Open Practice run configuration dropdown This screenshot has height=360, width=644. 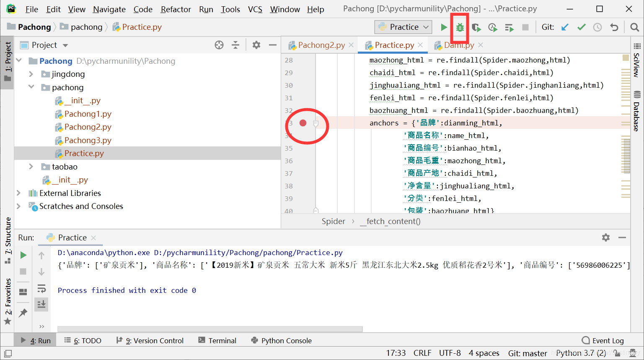click(x=403, y=27)
